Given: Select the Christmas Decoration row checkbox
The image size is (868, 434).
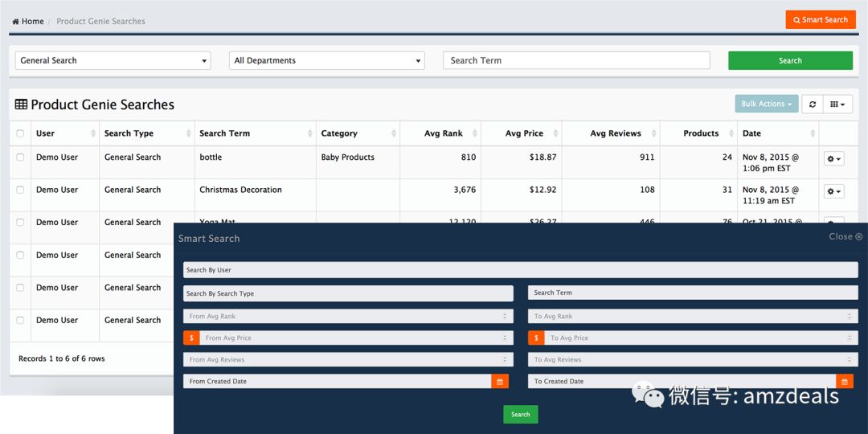Looking at the screenshot, I should [x=20, y=190].
